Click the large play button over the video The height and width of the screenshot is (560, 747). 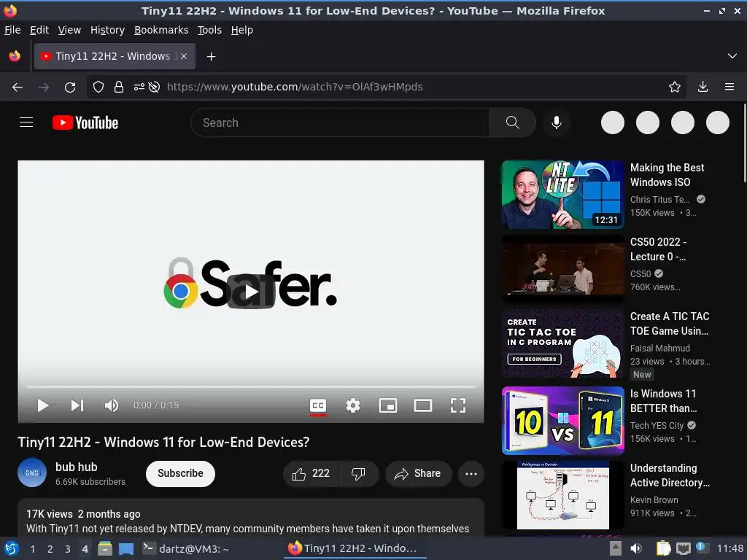(251, 292)
